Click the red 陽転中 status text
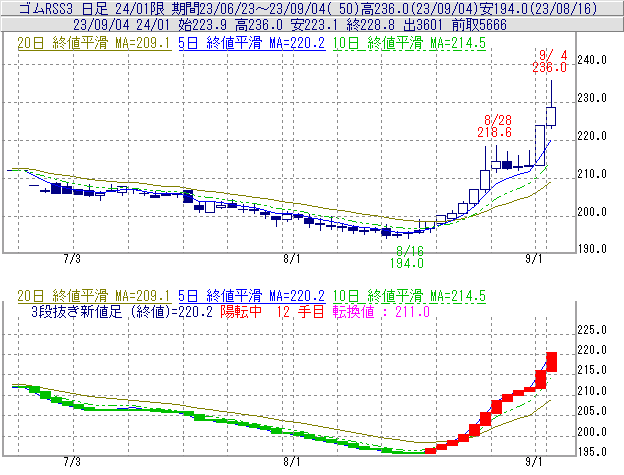Viewport: 624px width, 475px height. click(241, 311)
